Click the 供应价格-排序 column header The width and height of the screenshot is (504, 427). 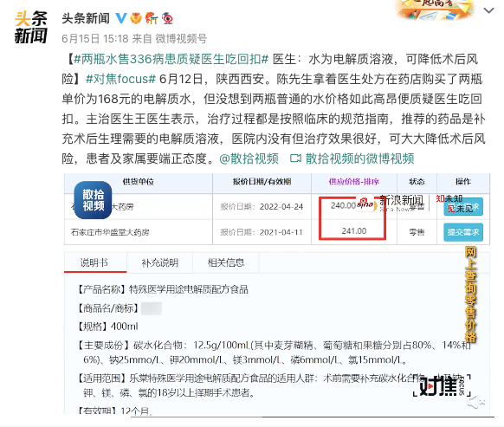pos(354,182)
